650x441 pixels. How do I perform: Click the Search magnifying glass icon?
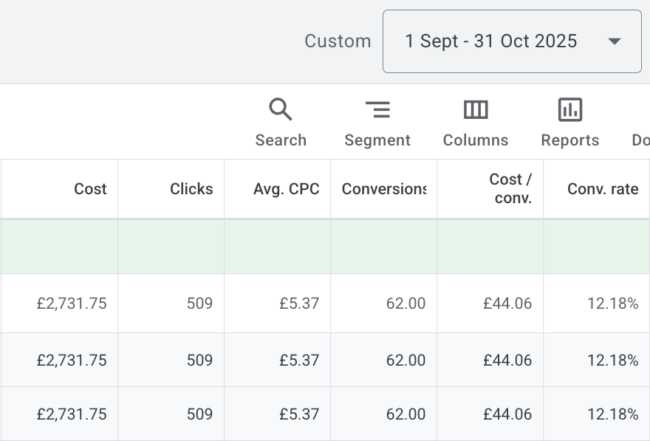tap(280, 110)
